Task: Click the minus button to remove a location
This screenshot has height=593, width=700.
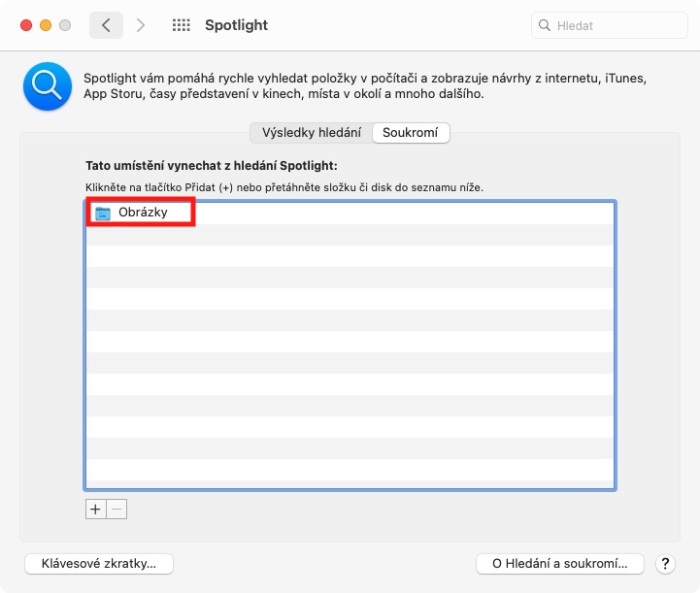Action: tap(117, 509)
